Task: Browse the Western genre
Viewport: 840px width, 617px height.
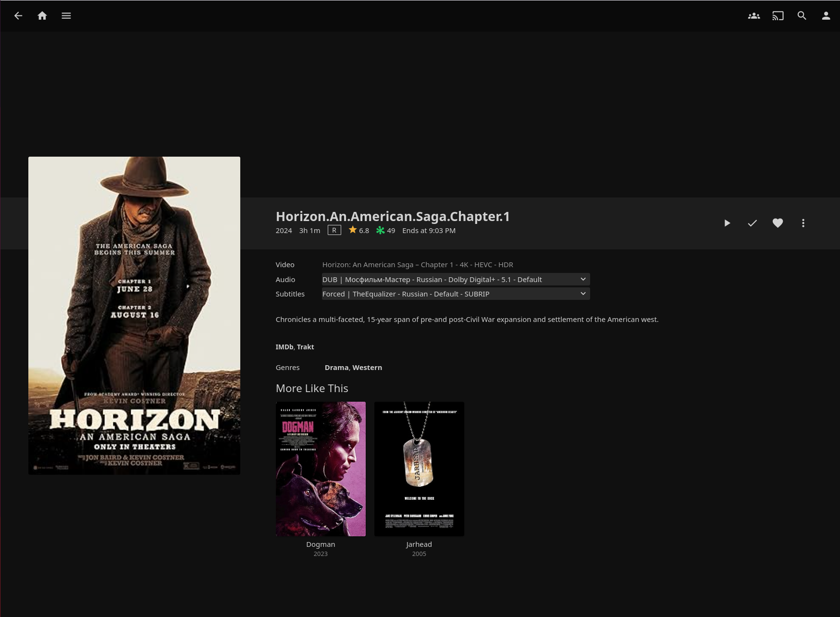Action: (367, 368)
